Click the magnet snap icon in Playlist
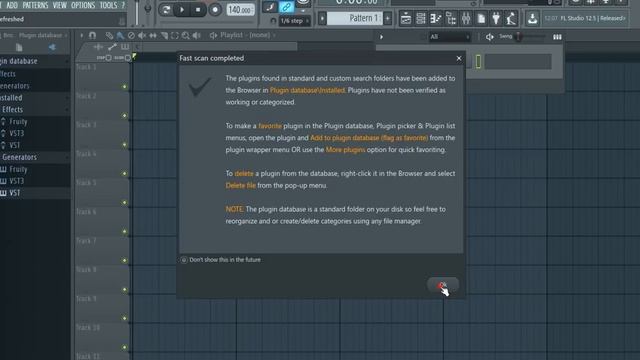This screenshot has width=640, height=360. pyautogui.click(x=93, y=36)
